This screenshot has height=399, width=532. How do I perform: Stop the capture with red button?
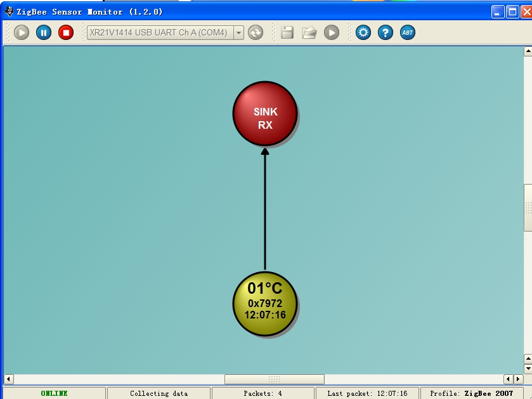pyautogui.click(x=66, y=32)
